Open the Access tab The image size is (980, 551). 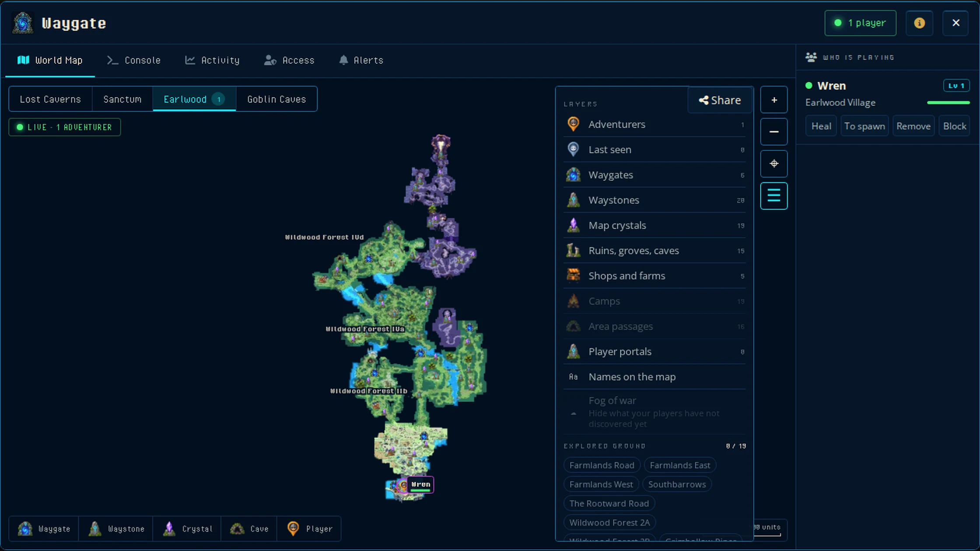pos(289,60)
